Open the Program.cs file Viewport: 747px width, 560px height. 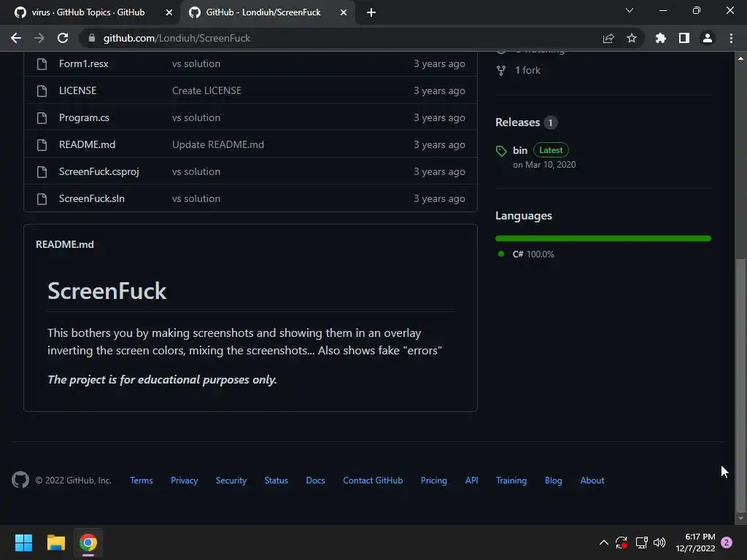[84, 117]
